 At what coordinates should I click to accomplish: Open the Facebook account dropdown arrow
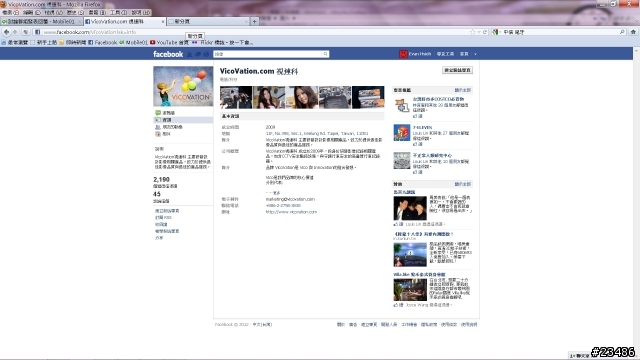click(x=475, y=54)
